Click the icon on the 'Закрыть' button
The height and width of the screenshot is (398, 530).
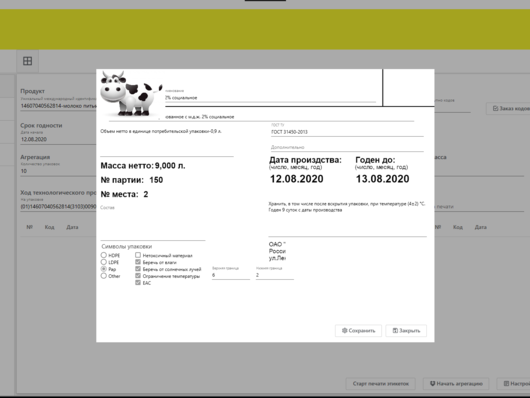click(395, 330)
